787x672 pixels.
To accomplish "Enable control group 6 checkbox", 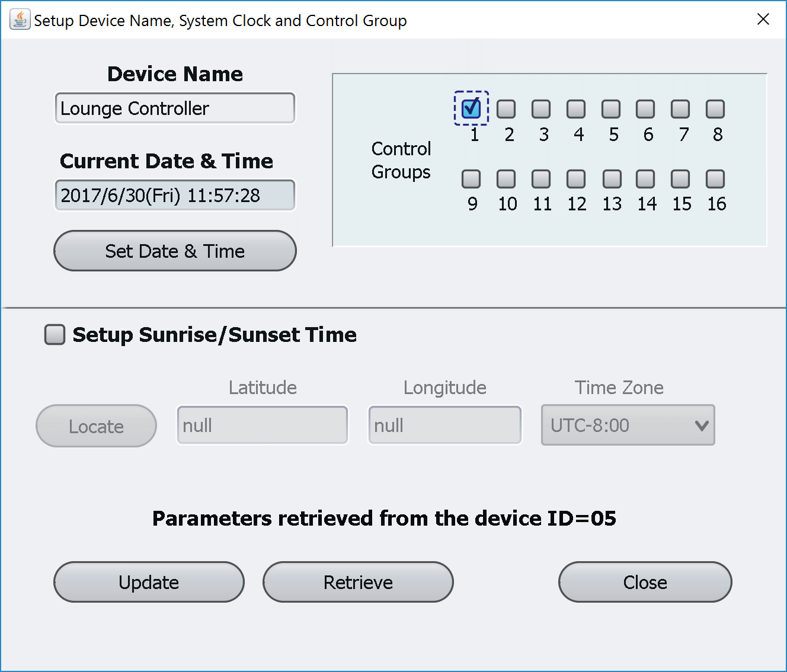I will click(x=645, y=109).
